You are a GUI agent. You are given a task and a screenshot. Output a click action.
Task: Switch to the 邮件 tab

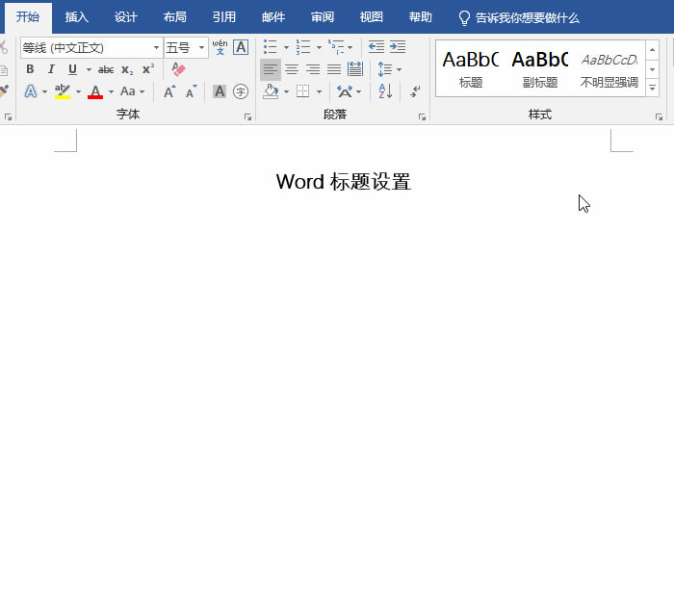pos(273,17)
